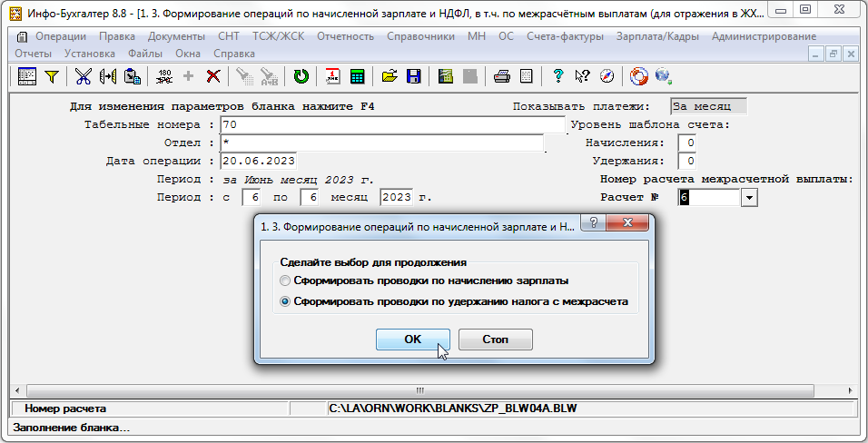
Task: Click the orange lifebuoy support icon
Action: (x=639, y=76)
